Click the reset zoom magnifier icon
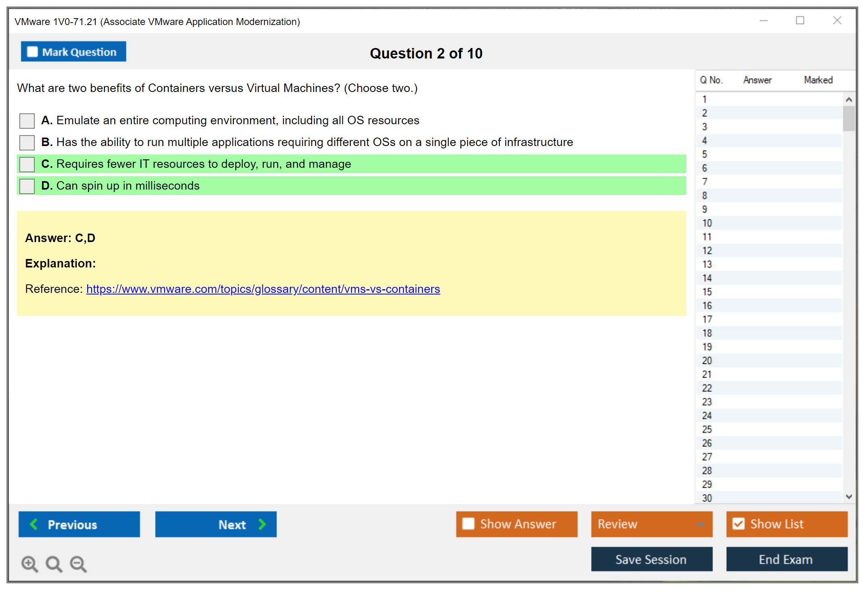 pyautogui.click(x=54, y=564)
